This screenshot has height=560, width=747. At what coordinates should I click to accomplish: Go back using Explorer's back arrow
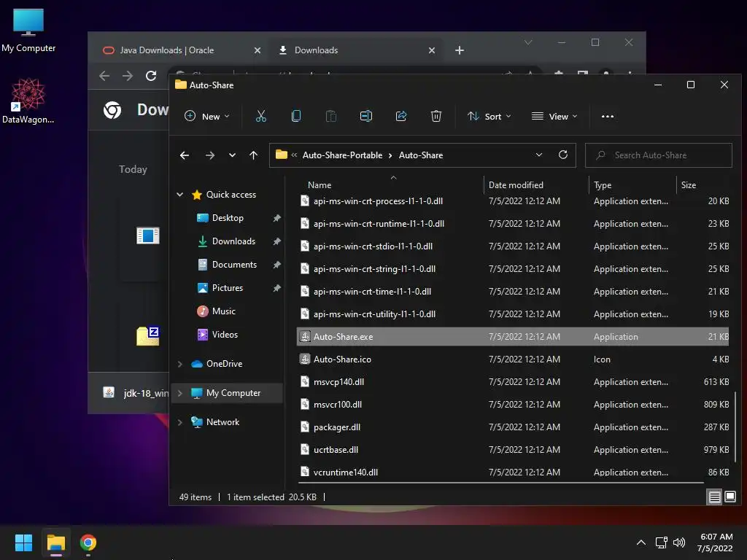point(185,155)
